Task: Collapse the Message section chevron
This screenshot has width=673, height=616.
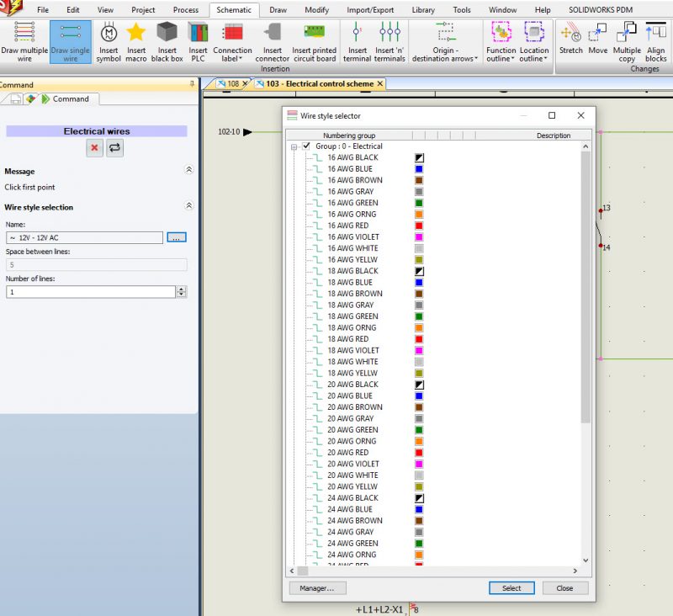Action: 188,171
